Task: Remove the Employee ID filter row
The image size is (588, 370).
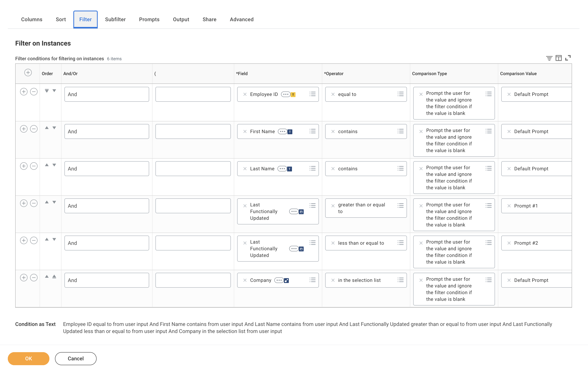Action: point(34,92)
